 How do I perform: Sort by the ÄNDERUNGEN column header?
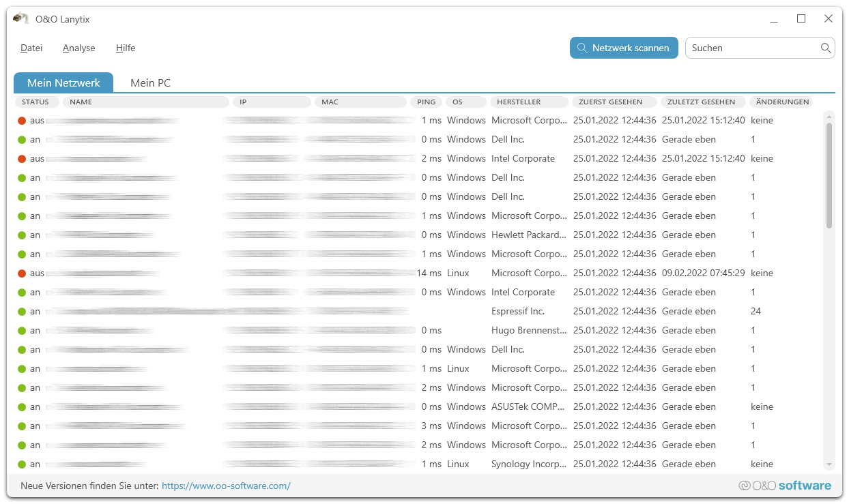pyautogui.click(x=781, y=102)
